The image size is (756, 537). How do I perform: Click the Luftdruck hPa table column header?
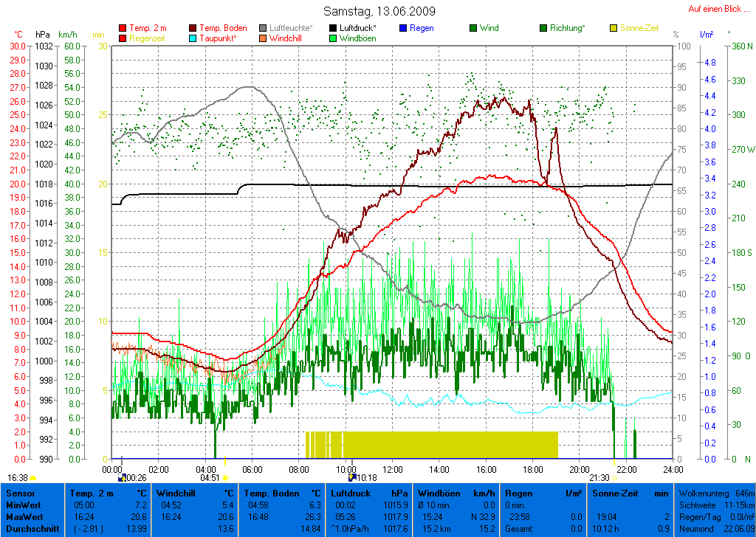pos(368,493)
